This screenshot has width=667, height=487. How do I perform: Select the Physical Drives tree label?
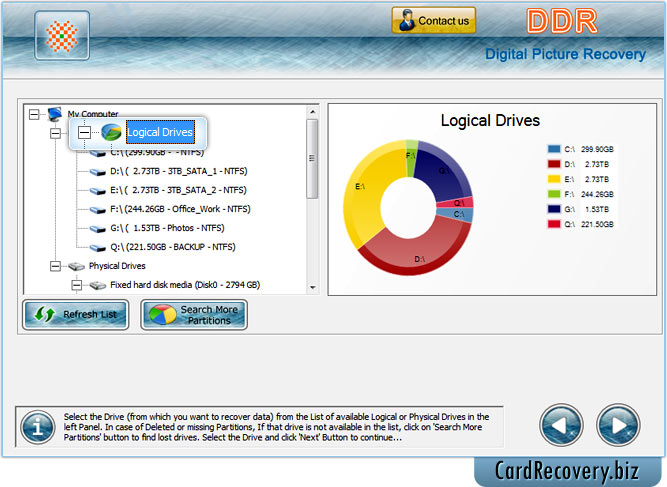(x=117, y=266)
